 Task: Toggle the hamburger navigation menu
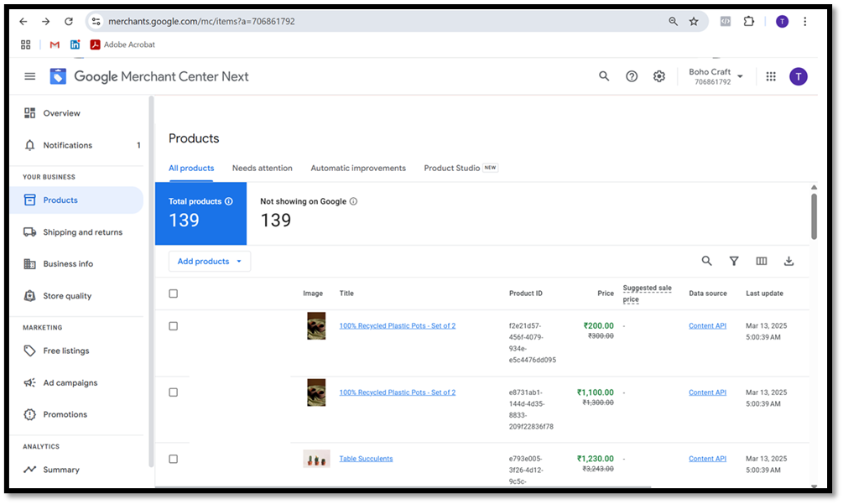(x=30, y=76)
